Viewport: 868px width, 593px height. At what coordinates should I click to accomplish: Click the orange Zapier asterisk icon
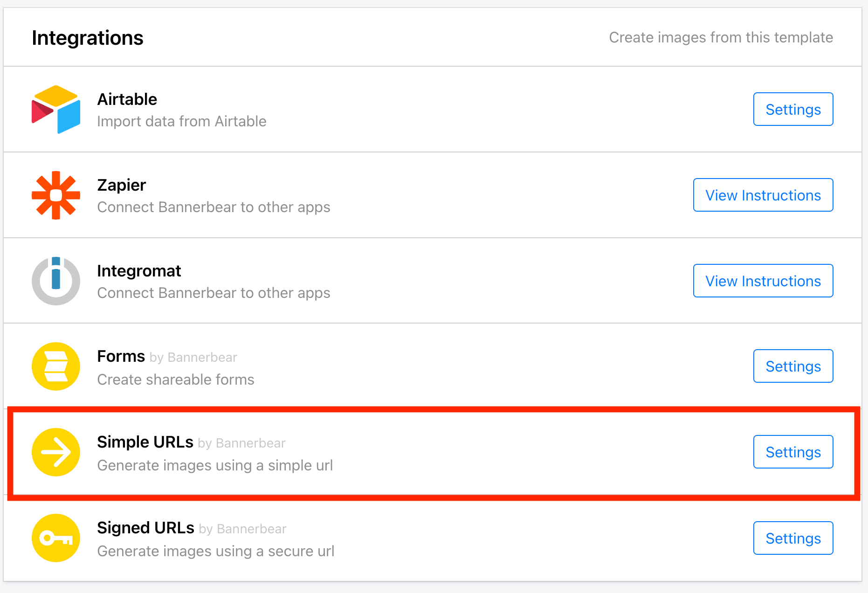pos(55,195)
